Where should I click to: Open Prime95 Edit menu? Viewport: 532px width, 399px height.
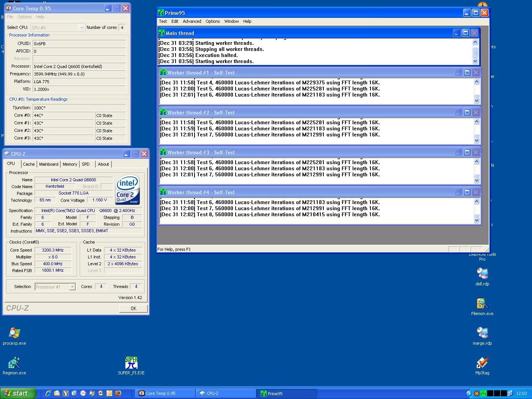175,21
